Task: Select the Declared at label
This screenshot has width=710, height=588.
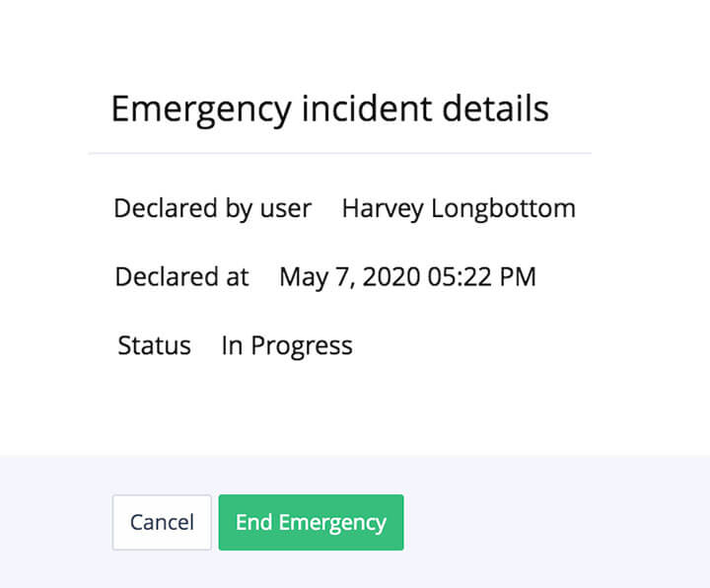Action: coord(182,277)
